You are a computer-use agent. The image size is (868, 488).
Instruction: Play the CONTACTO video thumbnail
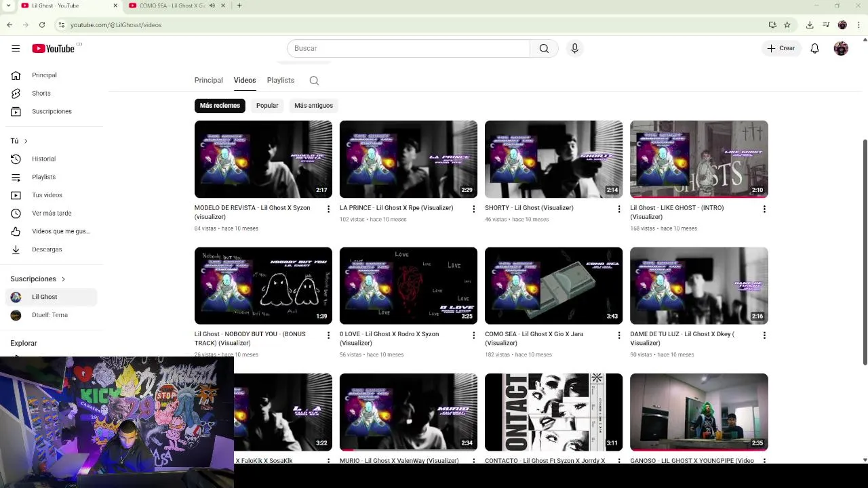click(x=553, y=412)
